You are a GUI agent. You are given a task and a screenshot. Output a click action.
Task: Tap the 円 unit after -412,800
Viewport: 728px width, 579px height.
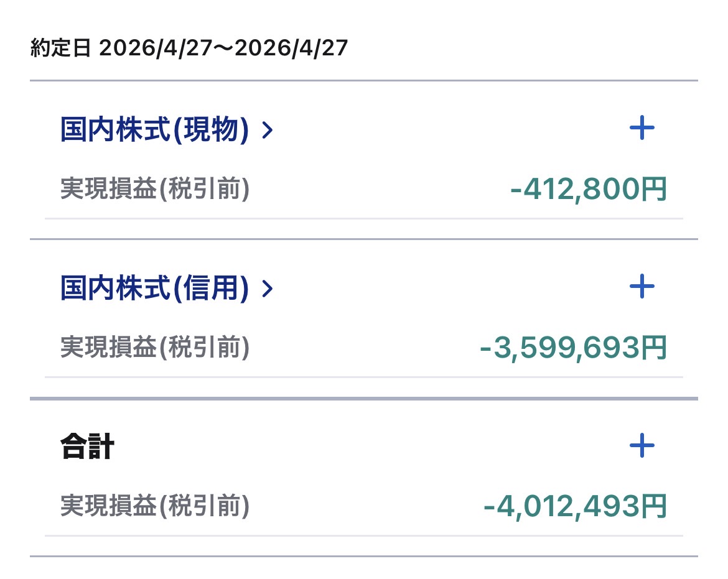[653, 189]
